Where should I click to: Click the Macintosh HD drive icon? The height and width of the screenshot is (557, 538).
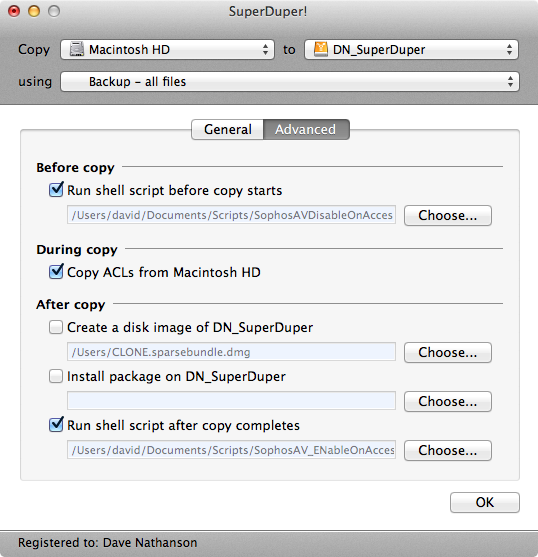76,49
